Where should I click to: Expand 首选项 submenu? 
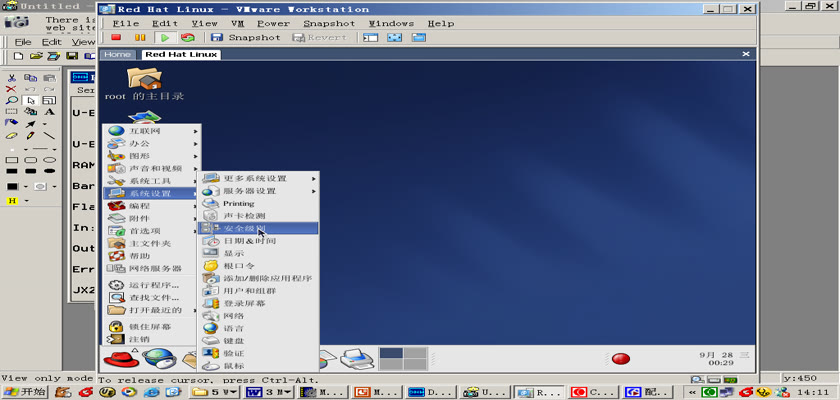tap(152, 231)
